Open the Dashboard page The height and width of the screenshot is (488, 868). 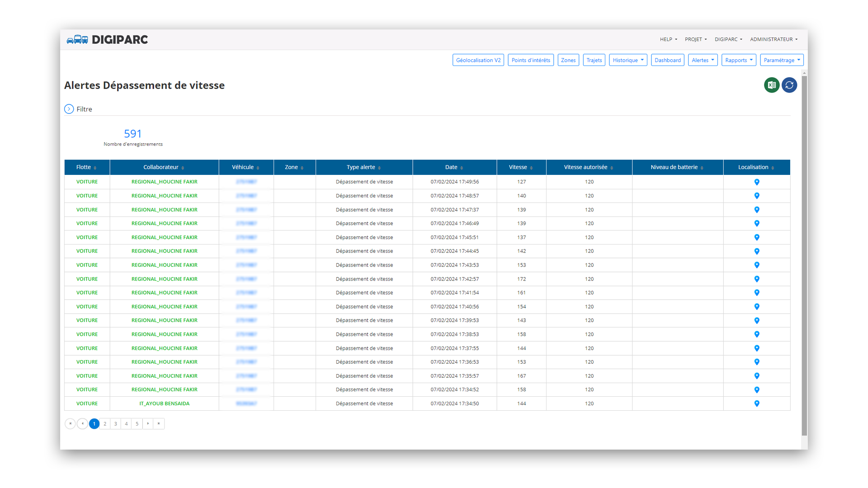pos(667,60)
